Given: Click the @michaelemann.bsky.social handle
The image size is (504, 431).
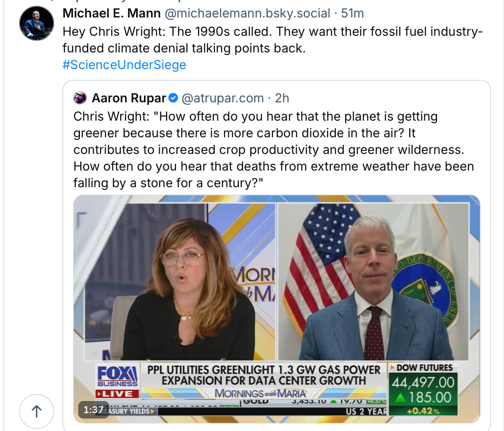Looking at the screenshot, I should [247, 13].
